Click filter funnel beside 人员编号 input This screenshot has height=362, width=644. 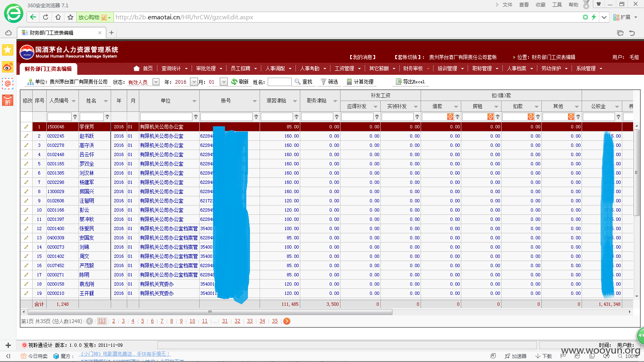click(75, 117)
